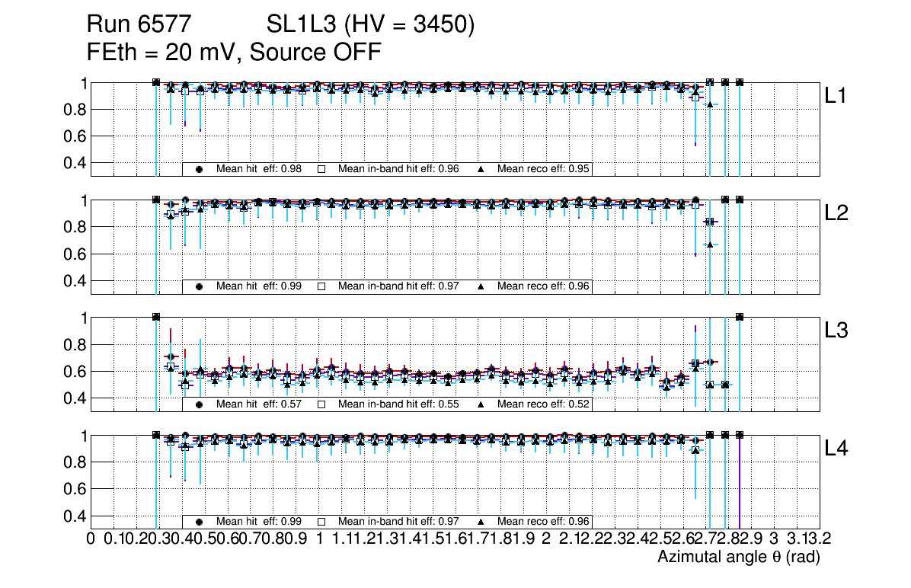This screenshot has width=911, height=588.
Task: Click the triangle legend marker in L2 panel
Action: 481,286
